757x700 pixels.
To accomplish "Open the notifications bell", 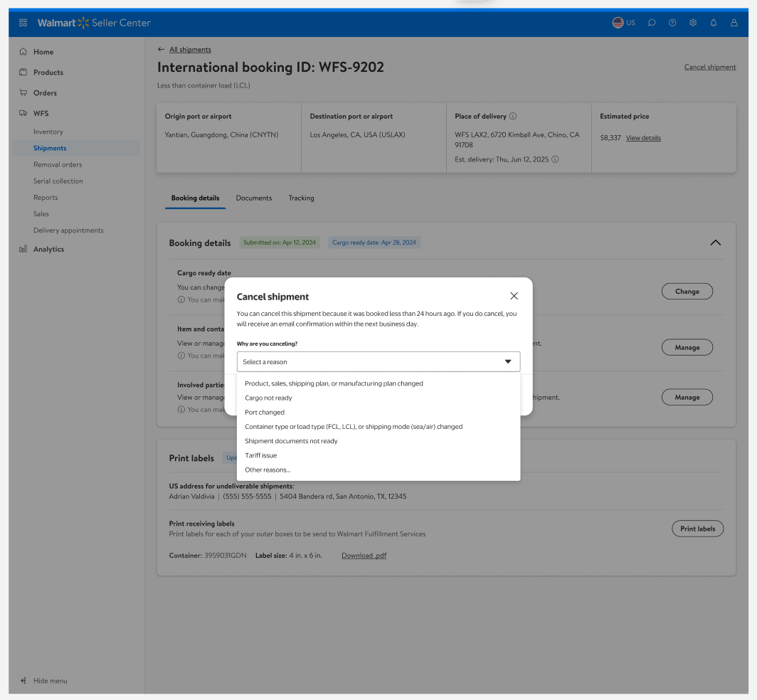I will pos(714,23).
